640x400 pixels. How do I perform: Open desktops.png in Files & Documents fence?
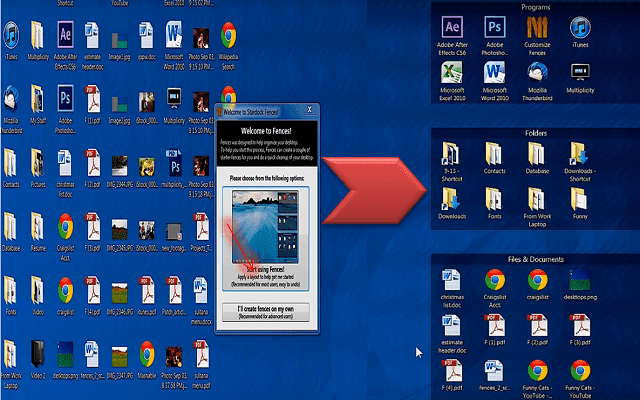pos(580,281)
